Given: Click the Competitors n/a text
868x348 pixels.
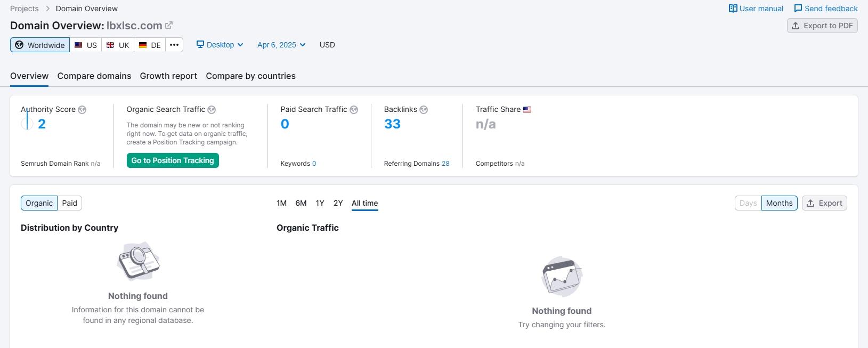Looking at the screenshot, I should tap(500, 164).
